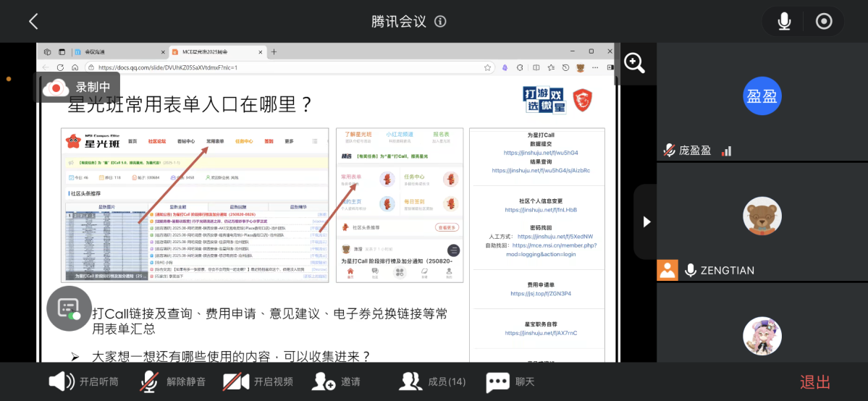
Task: Open meeting info icon beside 腾讯会议 title
Action: 440,21
